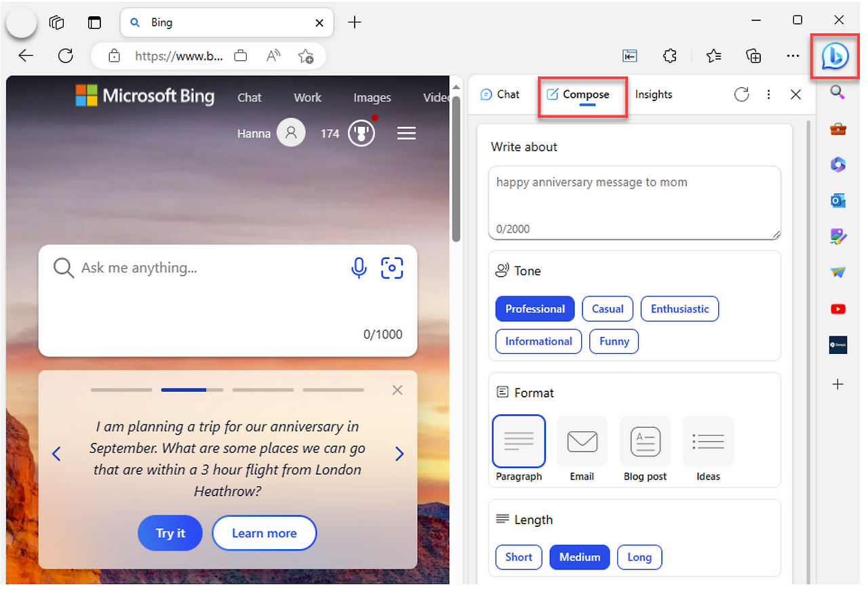Open the sidebar pane vertical more options
This screenshot has height=596, width=868.
(768, 94)
